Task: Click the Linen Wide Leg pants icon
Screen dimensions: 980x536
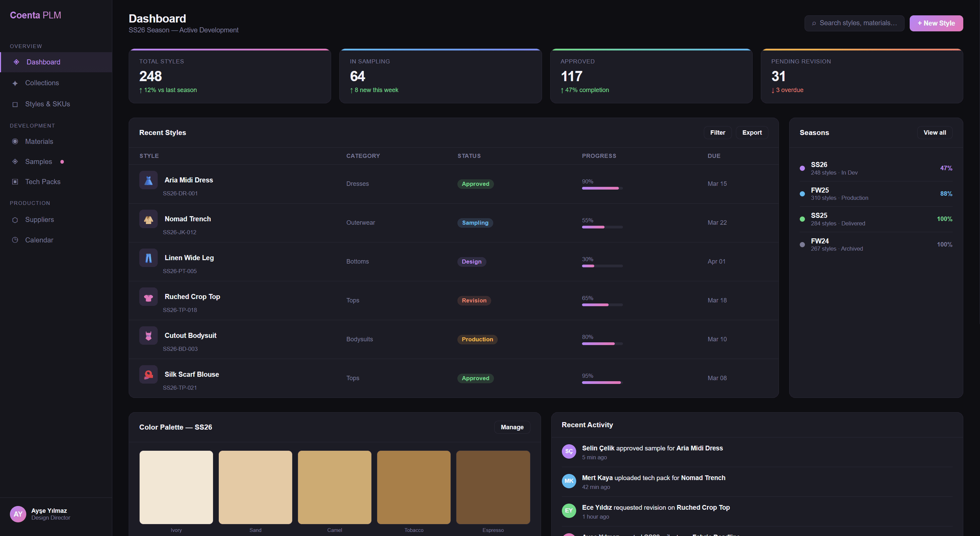Action: [148, 258]
